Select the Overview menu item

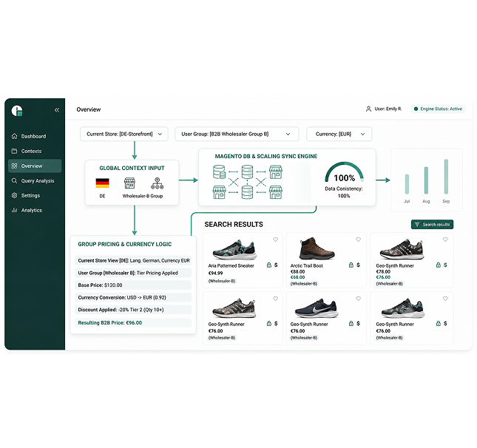coord(34,166)
